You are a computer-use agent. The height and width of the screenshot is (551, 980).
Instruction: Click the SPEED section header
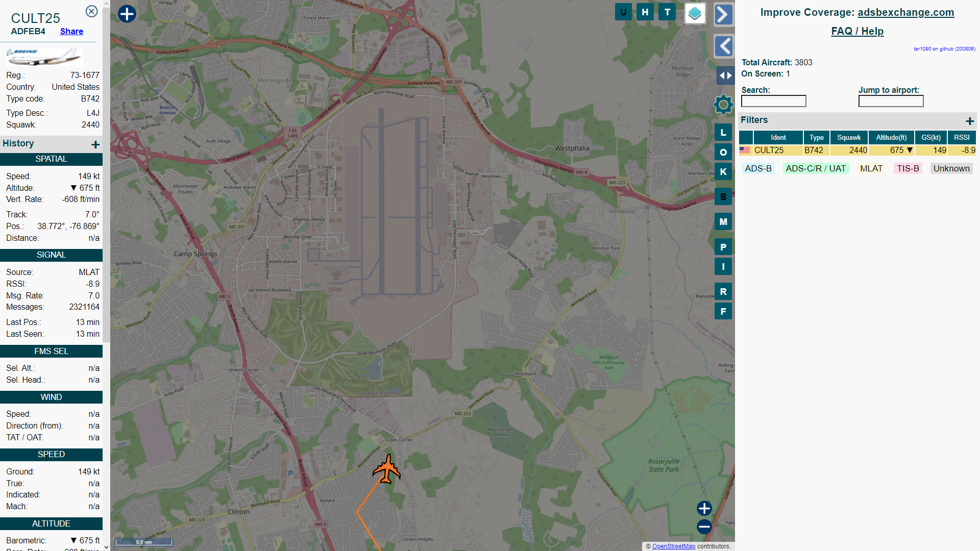pyautogui.click(x=51, y=455)
